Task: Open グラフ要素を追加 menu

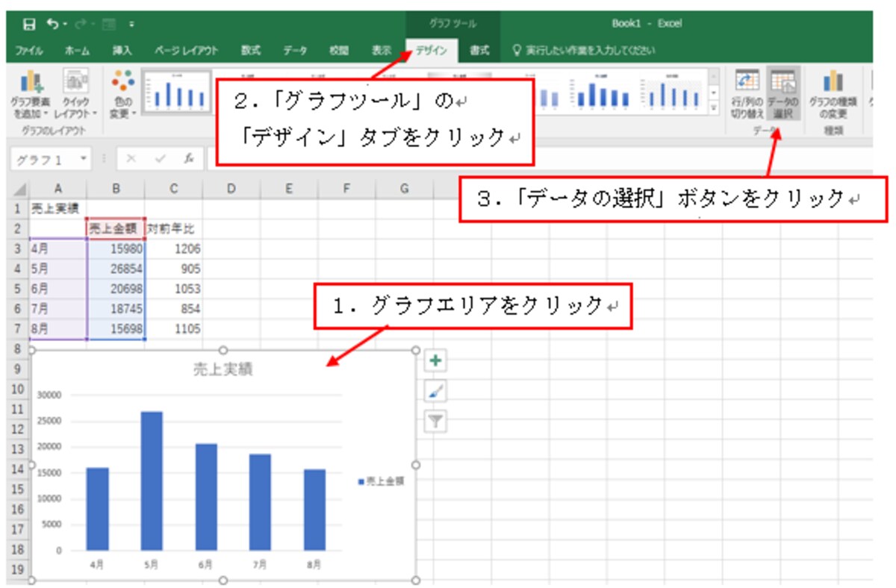Action: click(x=31, y=96)
